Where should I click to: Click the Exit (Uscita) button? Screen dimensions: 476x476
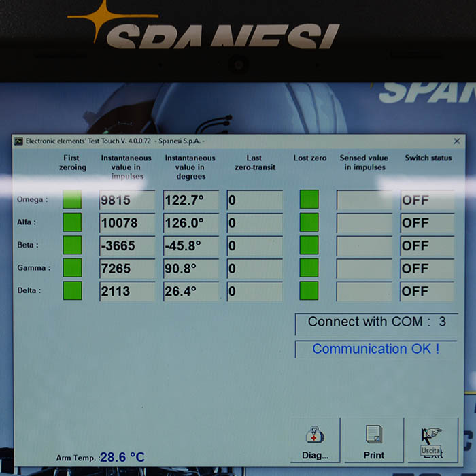click(x=431, y=441)
